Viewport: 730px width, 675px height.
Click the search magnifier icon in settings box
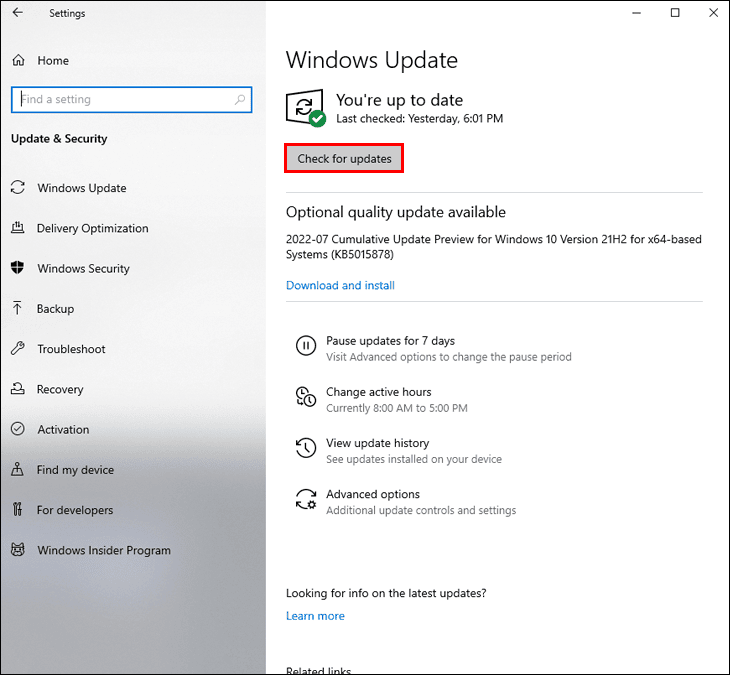[x=240, y=100]
